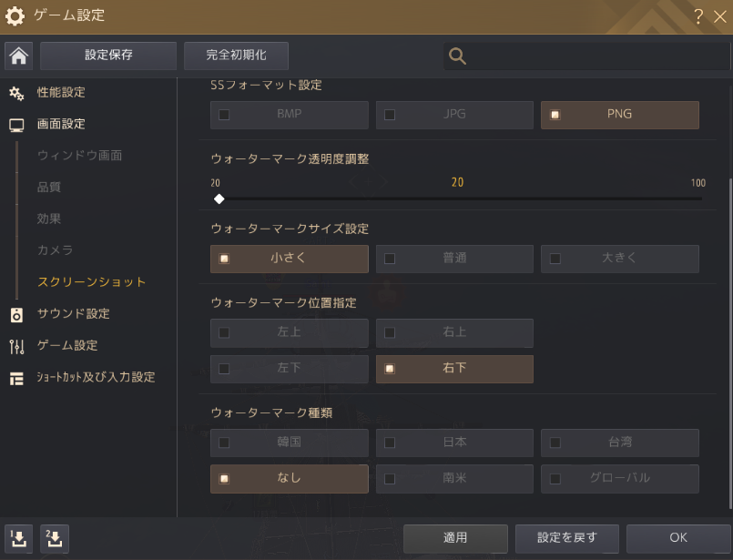The image size is (733, 560).
Task: Select JPG as screenshot format
Action: [x=454, y=115]
